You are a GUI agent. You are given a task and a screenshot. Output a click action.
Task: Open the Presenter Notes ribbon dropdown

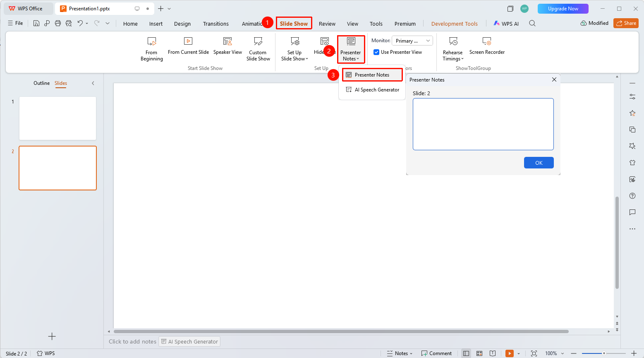pos(351,49)
